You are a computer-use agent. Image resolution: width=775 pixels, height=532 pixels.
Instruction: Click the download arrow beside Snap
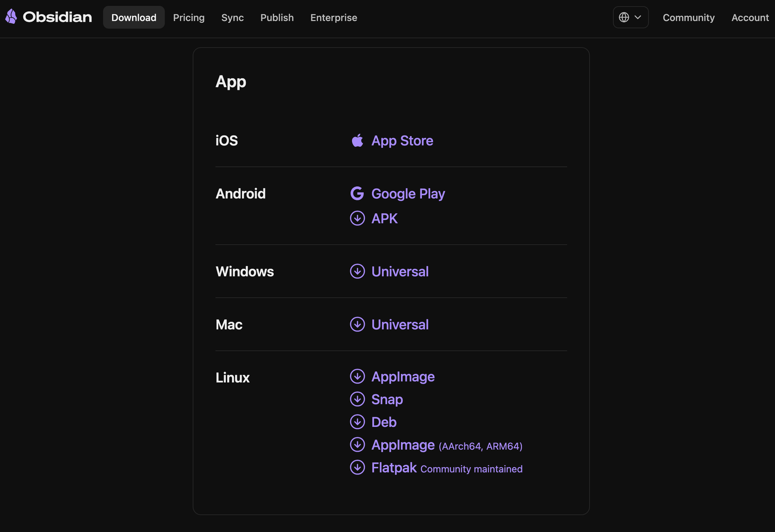(357, 399)
